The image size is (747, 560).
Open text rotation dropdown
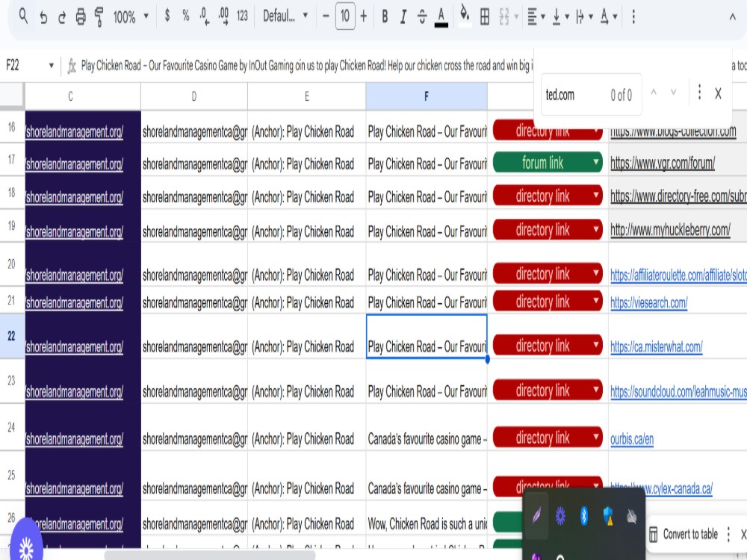[x=608, y=16]
